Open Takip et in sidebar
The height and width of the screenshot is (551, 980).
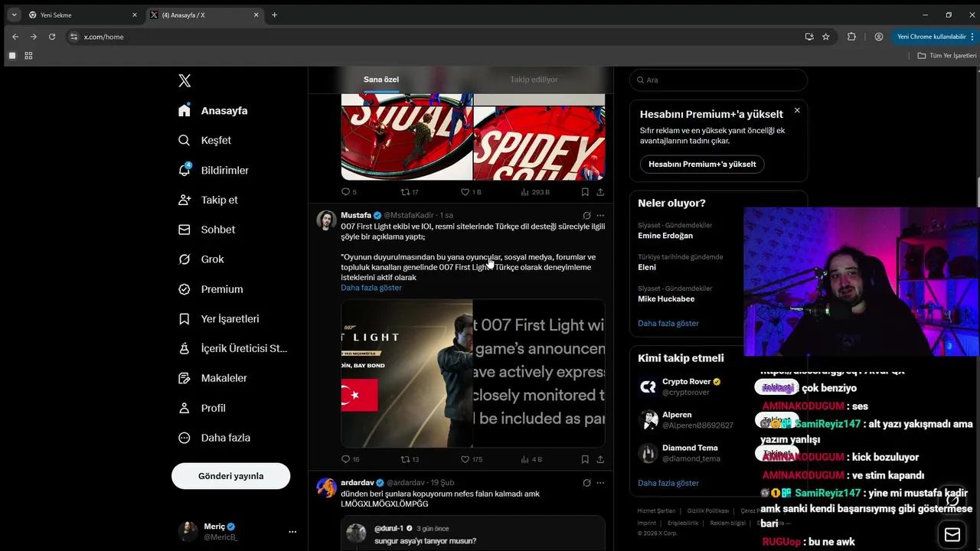click(208, 200)
